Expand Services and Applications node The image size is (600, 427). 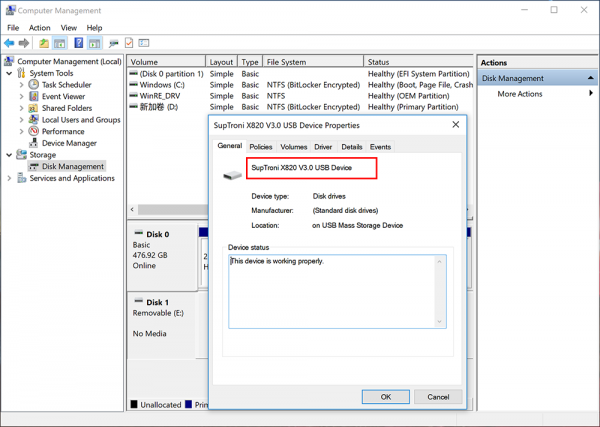tap(9, 178)
